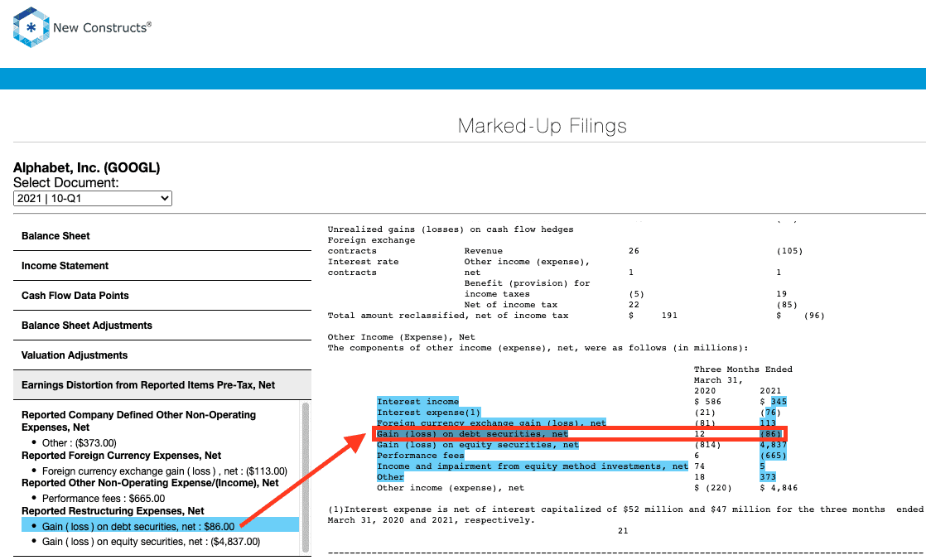Click the sidebar panel vertical scrollbar
Viewport: 926px width, 560px height.
[x=306, y=477]
